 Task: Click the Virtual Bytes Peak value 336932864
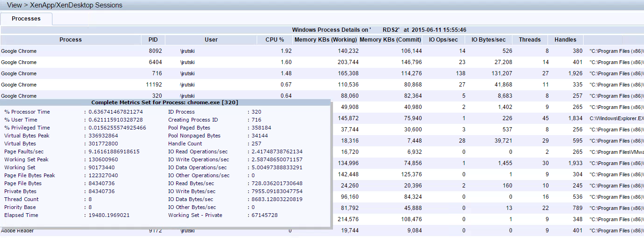104,136
